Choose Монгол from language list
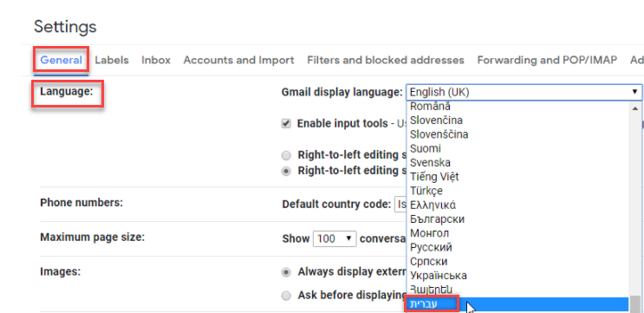The image size is (644, 313). point(517,233)
